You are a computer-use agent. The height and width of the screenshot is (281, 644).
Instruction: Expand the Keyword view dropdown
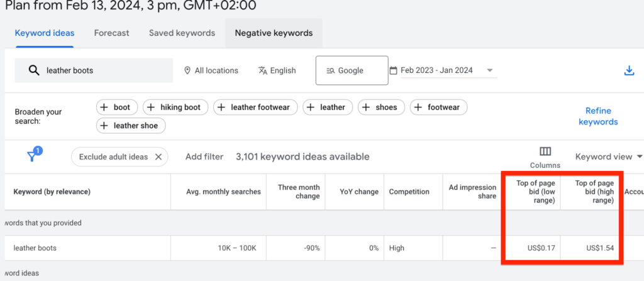(x=608, y=157)
